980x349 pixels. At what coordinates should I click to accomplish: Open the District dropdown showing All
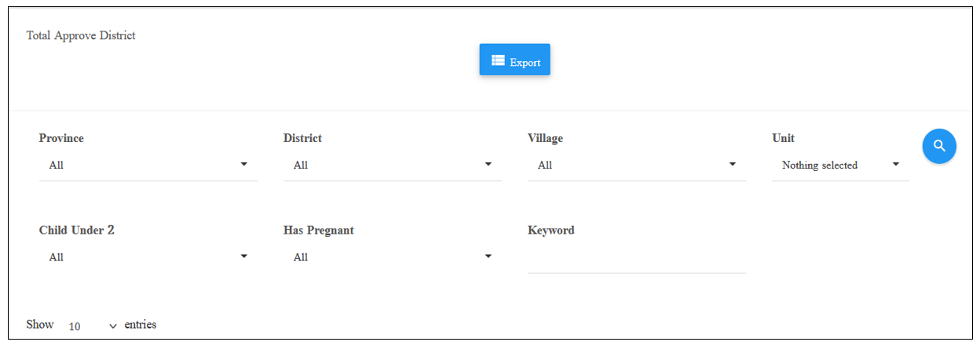393,165
